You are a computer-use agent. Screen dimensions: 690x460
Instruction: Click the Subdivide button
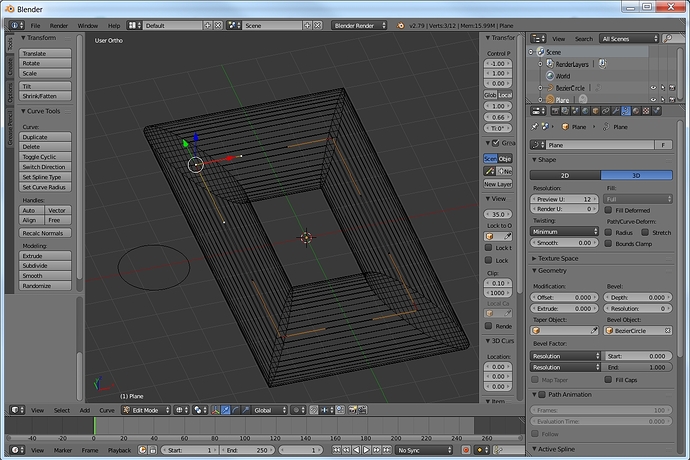45,265
